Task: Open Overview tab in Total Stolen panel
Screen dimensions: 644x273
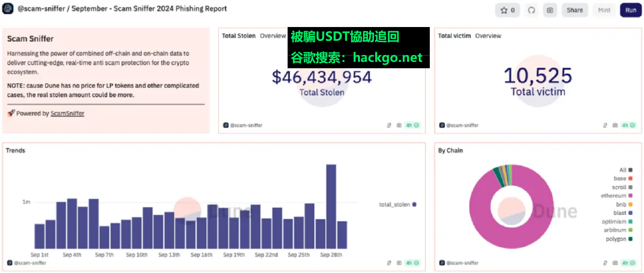Action: click(x=273, y=36)
